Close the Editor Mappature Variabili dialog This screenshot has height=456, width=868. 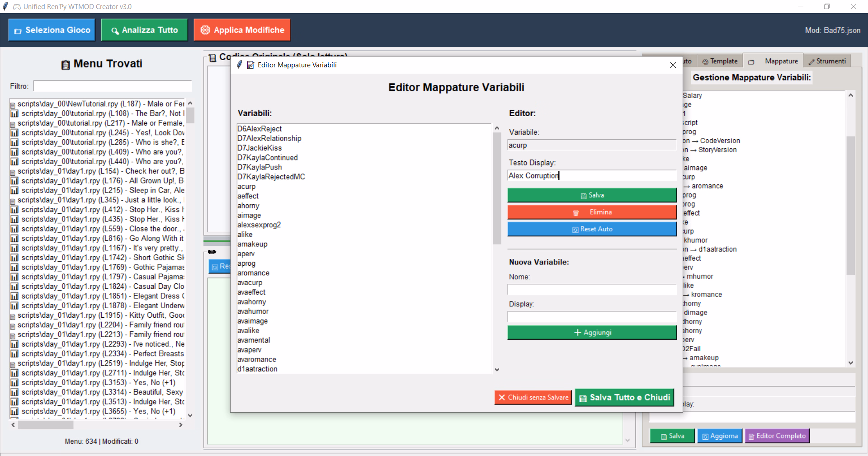pyautogui.click(x=673, y=65)
